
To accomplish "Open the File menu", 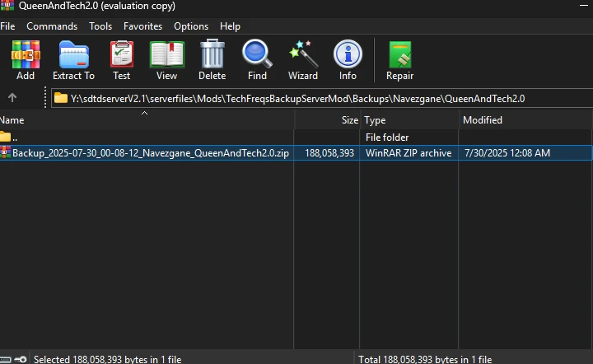I will click(x=7, y=26).
